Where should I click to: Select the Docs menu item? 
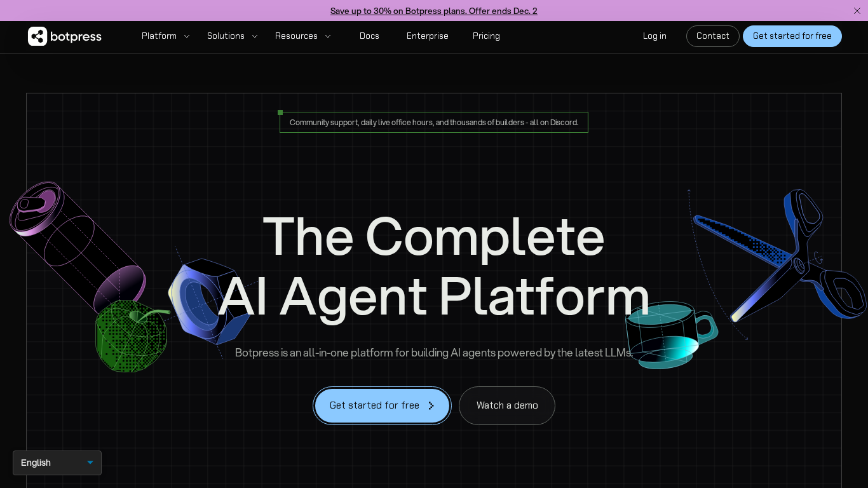[369, 36]
